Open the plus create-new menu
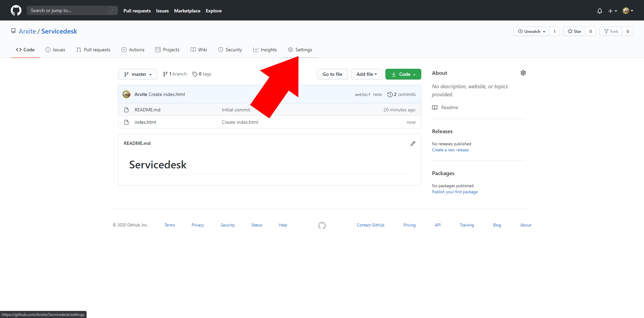 (612, 11)
